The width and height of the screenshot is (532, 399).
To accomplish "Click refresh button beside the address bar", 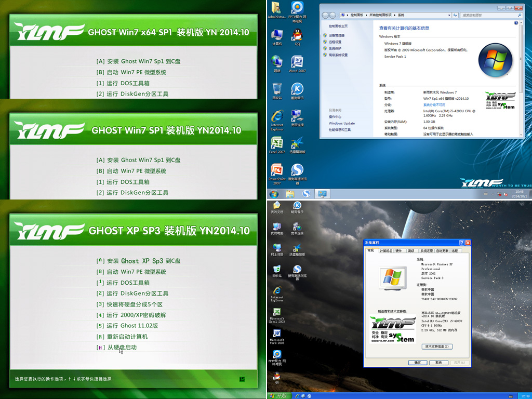I will click(455, 15).
